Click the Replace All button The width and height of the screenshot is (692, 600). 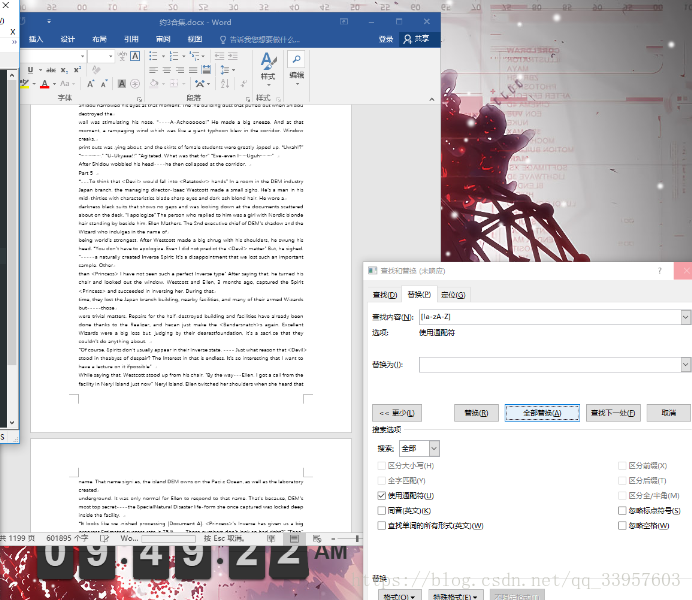[x=542, y=413]
